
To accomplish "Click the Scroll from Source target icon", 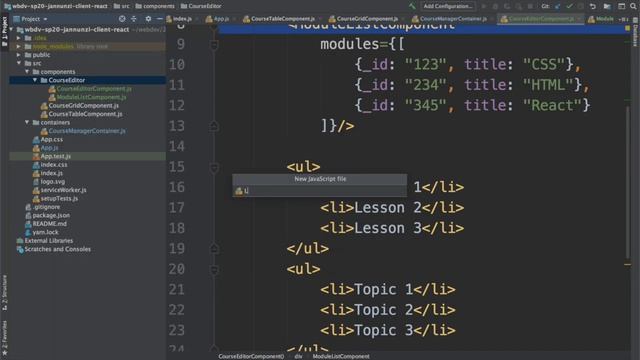I will (122, 19).
